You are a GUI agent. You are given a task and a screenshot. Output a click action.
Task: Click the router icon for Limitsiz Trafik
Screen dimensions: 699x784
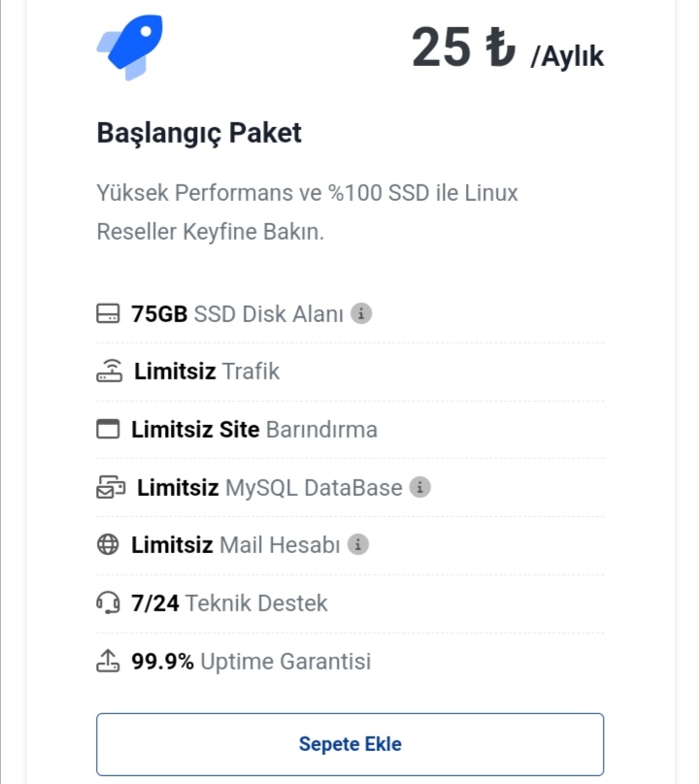coord(109,371)
